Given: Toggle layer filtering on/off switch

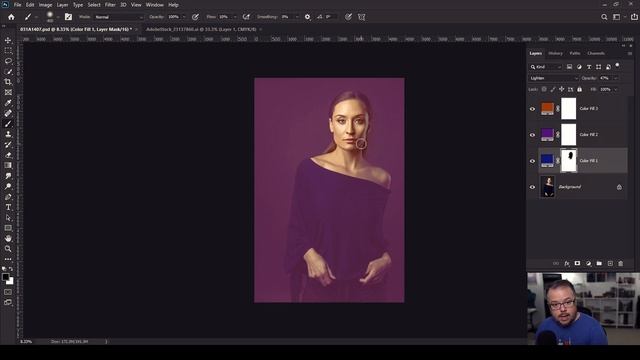Looking at the screenshot, I should point(617,65).
